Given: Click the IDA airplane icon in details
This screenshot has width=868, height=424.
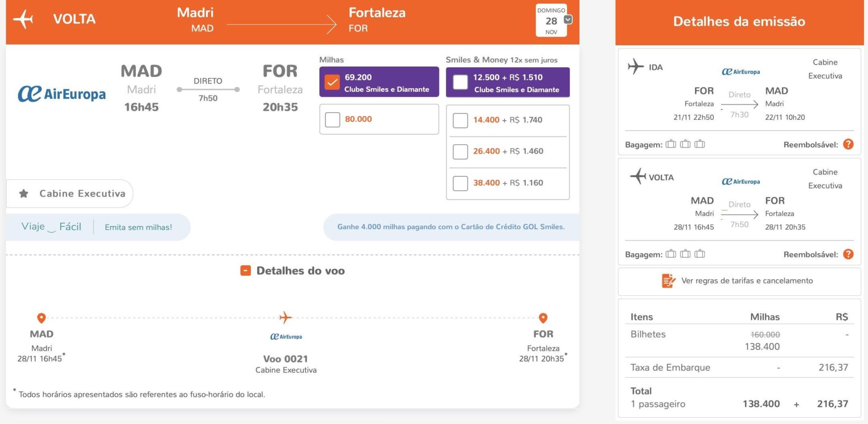Looking at the screenshot, I should (636, 66).
